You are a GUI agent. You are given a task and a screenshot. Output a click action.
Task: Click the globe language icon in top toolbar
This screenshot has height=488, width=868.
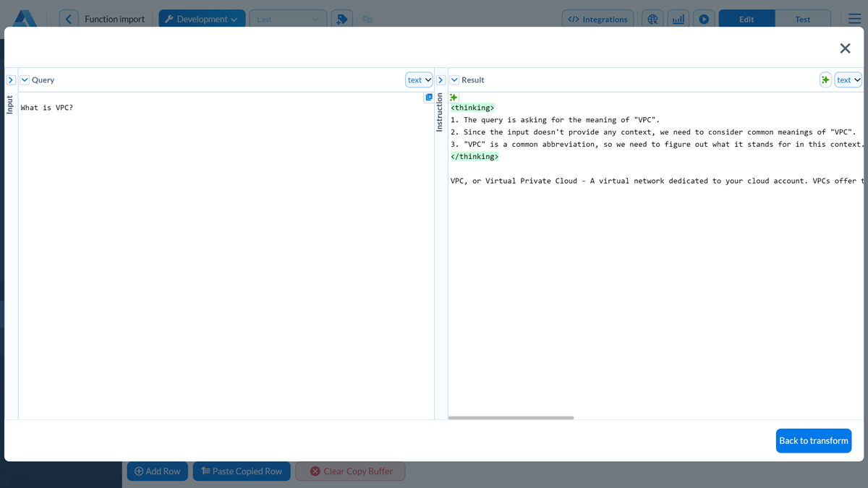pos(652,19)
